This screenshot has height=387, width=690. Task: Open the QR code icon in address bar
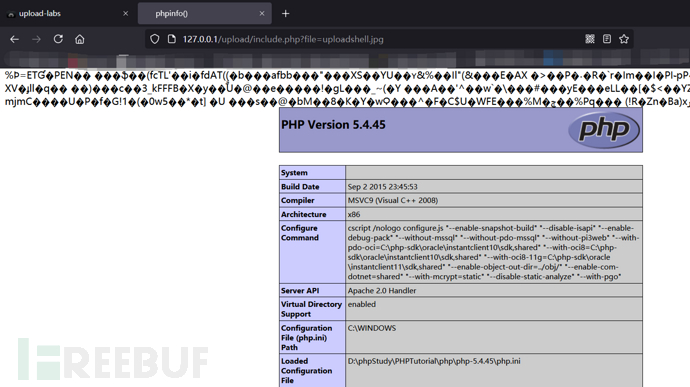click(x=590, y=39)
